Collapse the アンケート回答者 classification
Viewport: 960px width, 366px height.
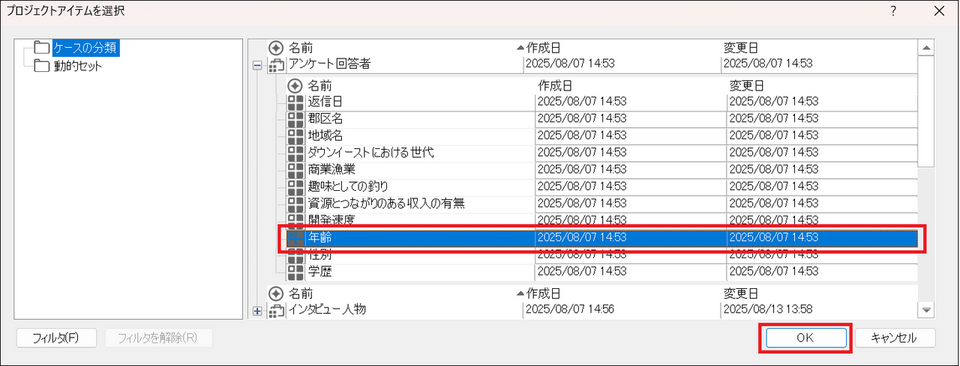[x=257, y=65]
